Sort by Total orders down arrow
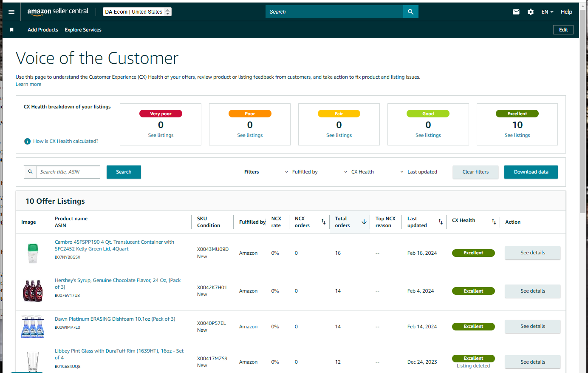The image size is (588, 373). pyautogui.click(x=364, y=222)
